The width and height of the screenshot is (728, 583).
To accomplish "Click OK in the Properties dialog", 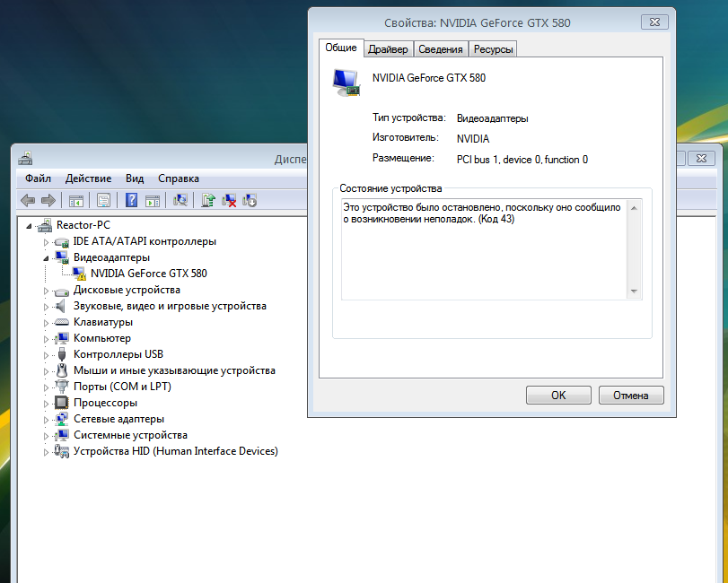I will click(x=558, y=396).
